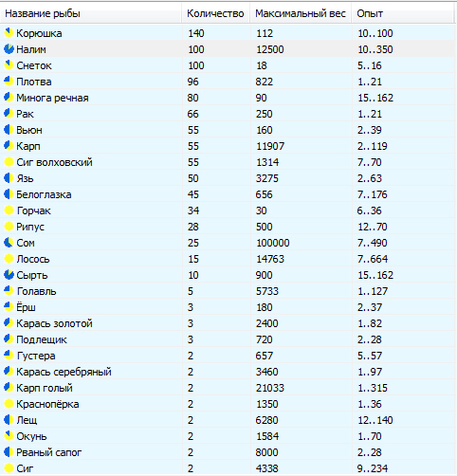Select the Окунь row in the list
The image size is (457, 476).
(228, 436)
